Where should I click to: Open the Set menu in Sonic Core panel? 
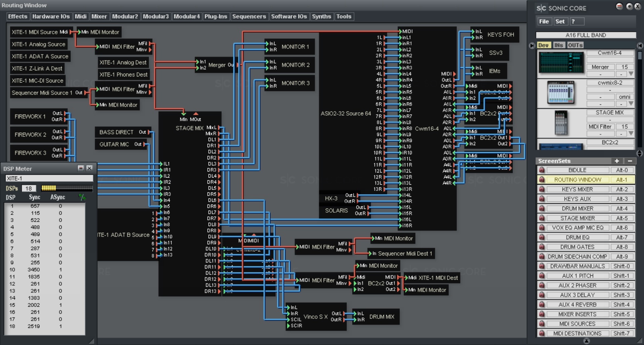(x=560, y=22)
